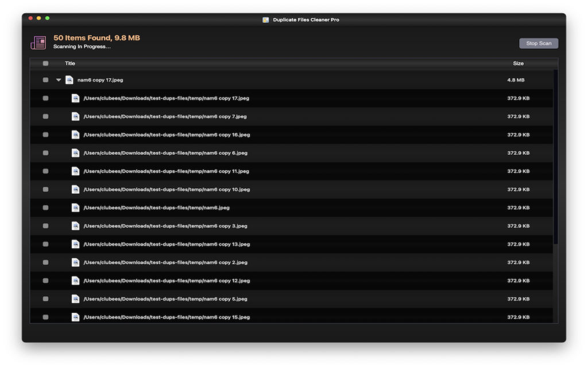Image resolution: width=588 pixels, height=368 pixels.
Task: Click file icon of nam6 copy 5.jpeg
Action: point(75,299)
